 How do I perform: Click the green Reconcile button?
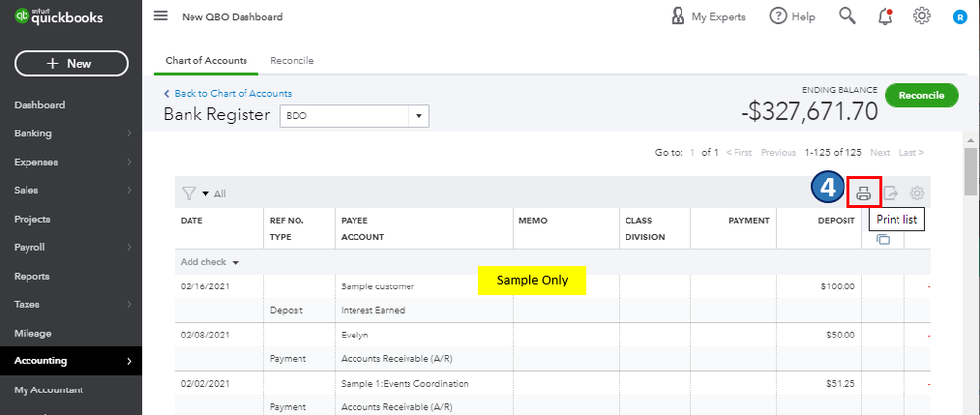[921, 95]
